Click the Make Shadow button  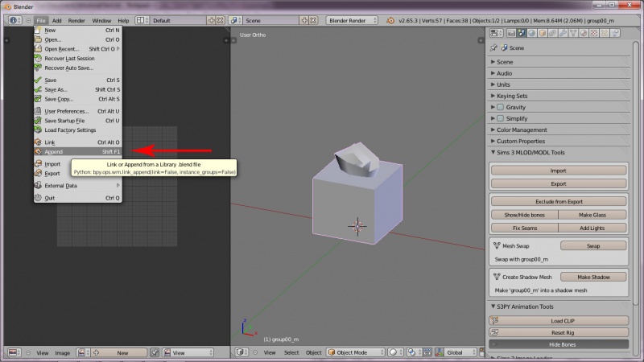pos(592,277)
